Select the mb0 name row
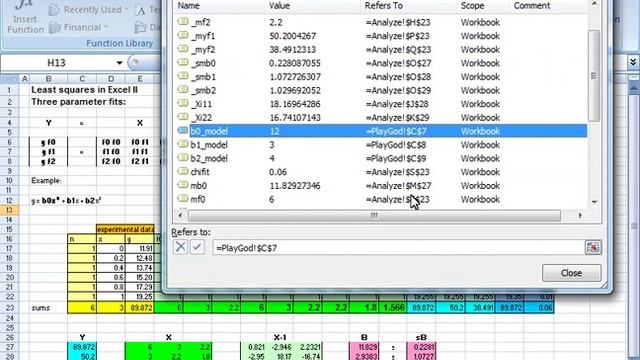This screenshot has width=640, height=360. pyautogui.click(x=381, y=186)
